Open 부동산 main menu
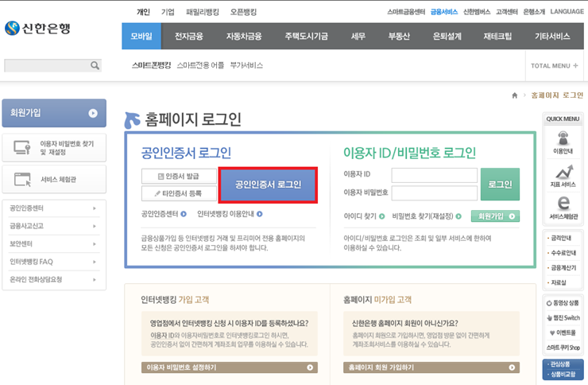Viewport: 588px width, 385px height. point(399,36)
